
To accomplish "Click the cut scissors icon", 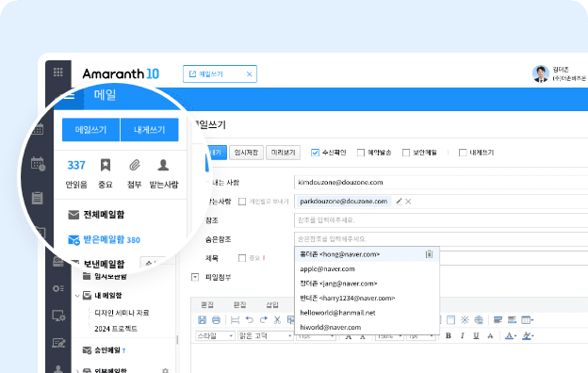I will pos(277,319).
